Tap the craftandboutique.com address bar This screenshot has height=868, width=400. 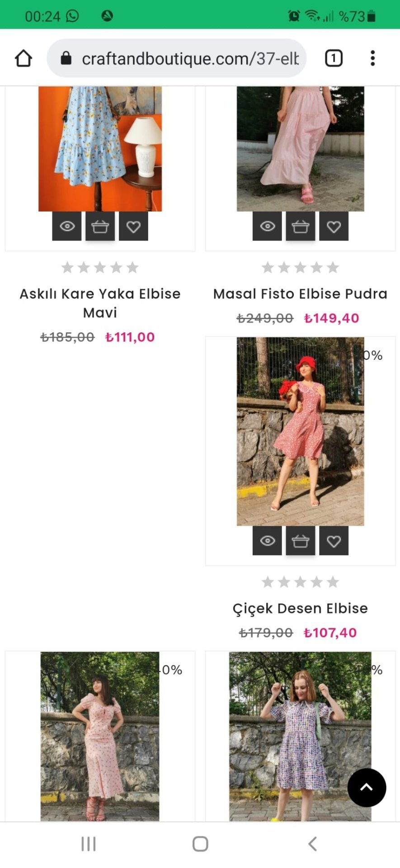181,58
